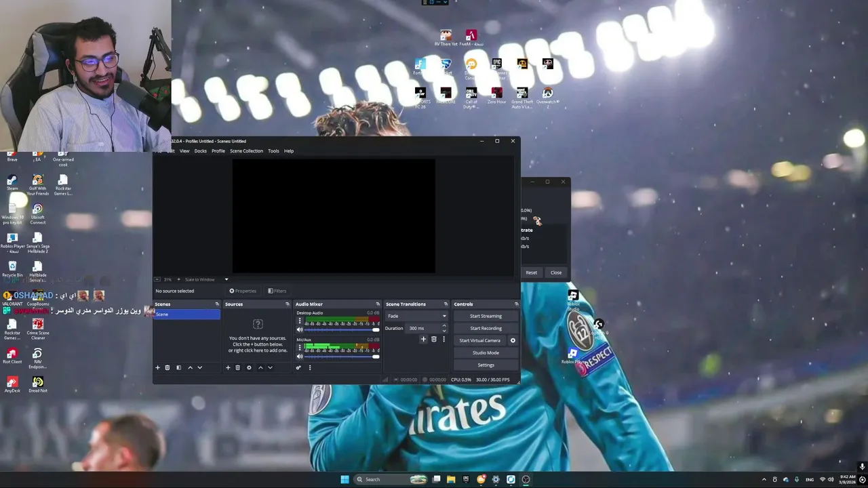
Task: Open transition properties three-dot menu
Action: [443, 339]
